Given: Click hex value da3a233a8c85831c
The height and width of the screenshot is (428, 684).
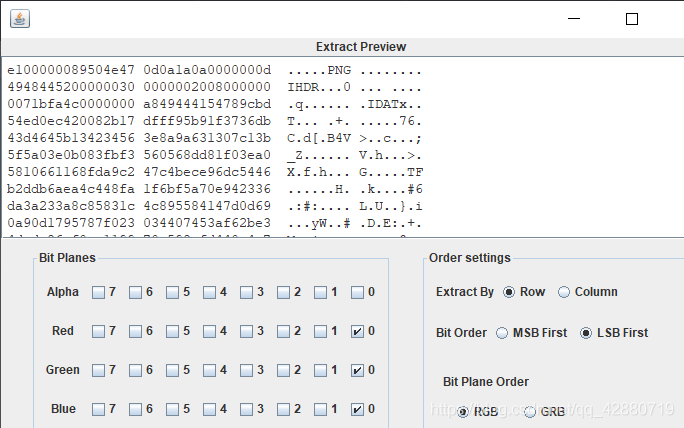Looking at the screenshot, I should point(71,206).
